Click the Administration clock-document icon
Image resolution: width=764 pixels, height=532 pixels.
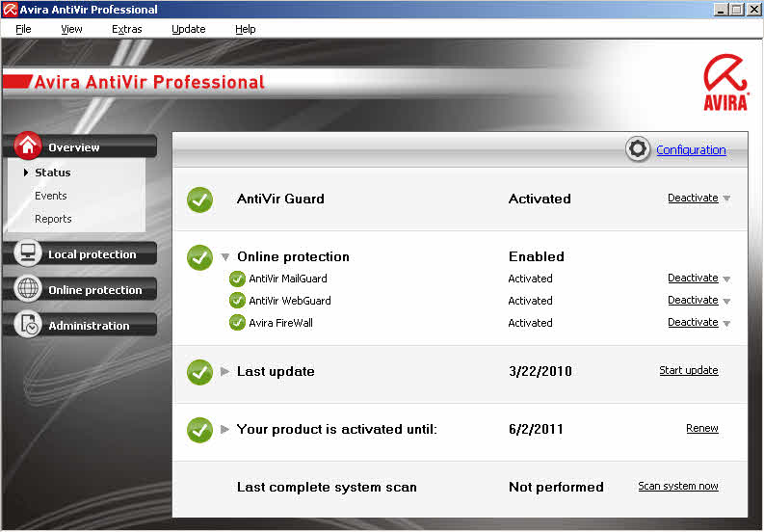pos(28,324)
